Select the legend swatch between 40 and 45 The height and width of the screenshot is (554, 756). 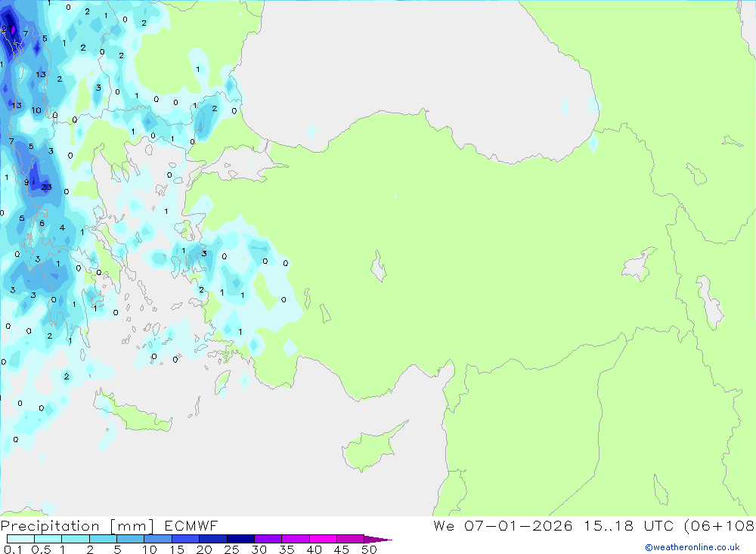[323, 539]
